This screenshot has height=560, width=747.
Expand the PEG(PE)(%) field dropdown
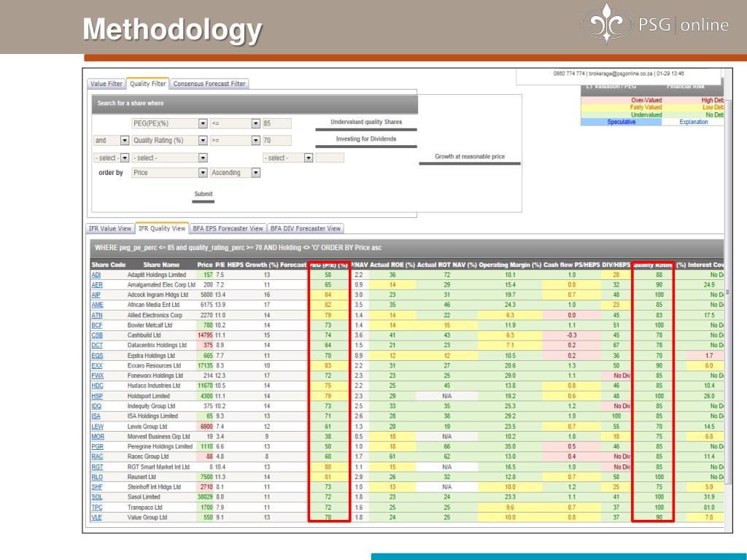203,123
